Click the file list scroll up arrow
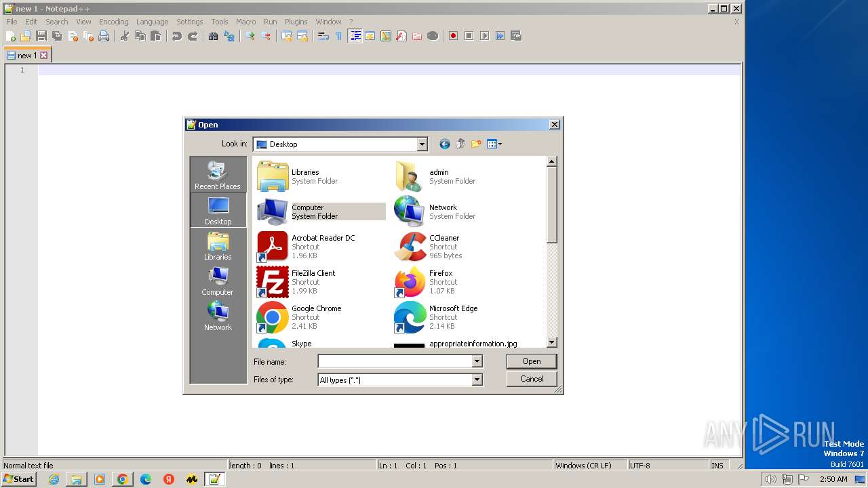The height and width of the screenshot is (488, 868). point(551,162)
